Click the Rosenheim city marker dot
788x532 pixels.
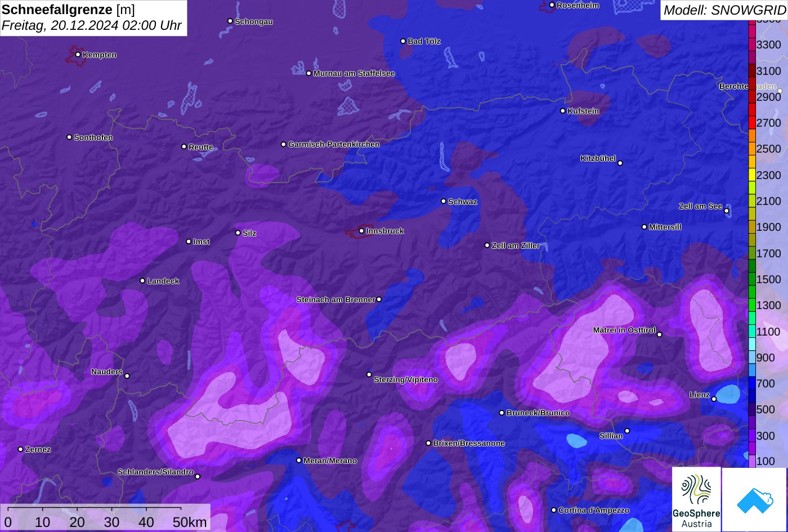pos(552,5)
